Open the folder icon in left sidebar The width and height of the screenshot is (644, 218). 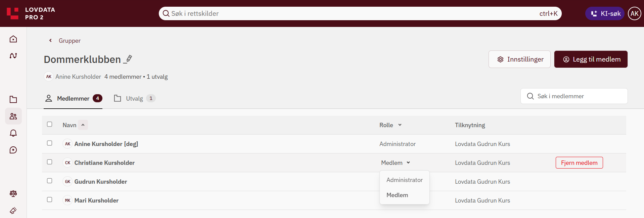13,100
